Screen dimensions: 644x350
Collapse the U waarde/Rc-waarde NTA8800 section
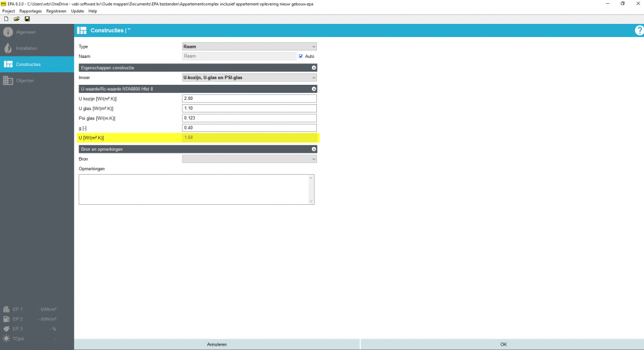tap(314, 89)
